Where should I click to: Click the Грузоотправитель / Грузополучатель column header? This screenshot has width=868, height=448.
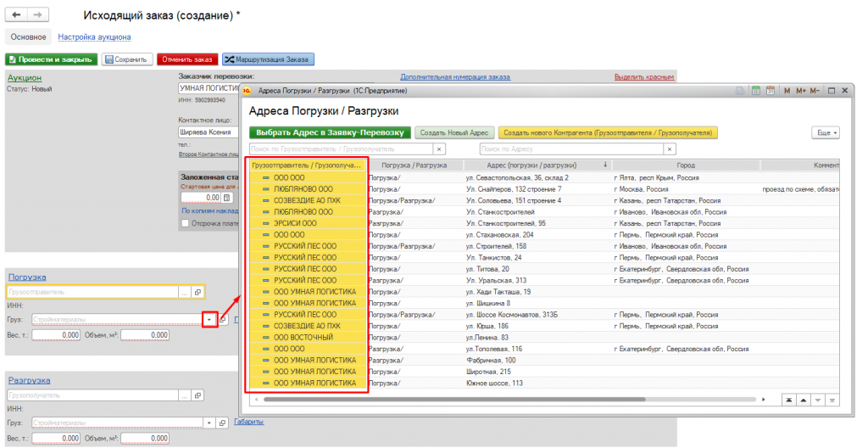[307, 165]
